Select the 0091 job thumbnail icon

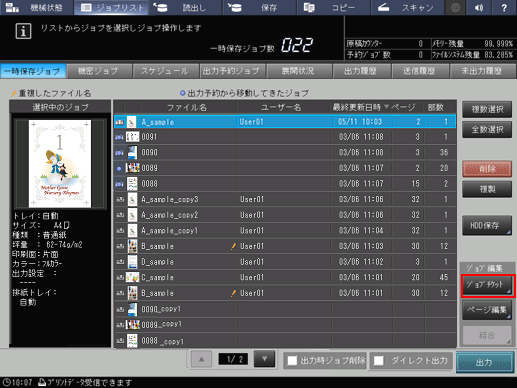point(132,137)
